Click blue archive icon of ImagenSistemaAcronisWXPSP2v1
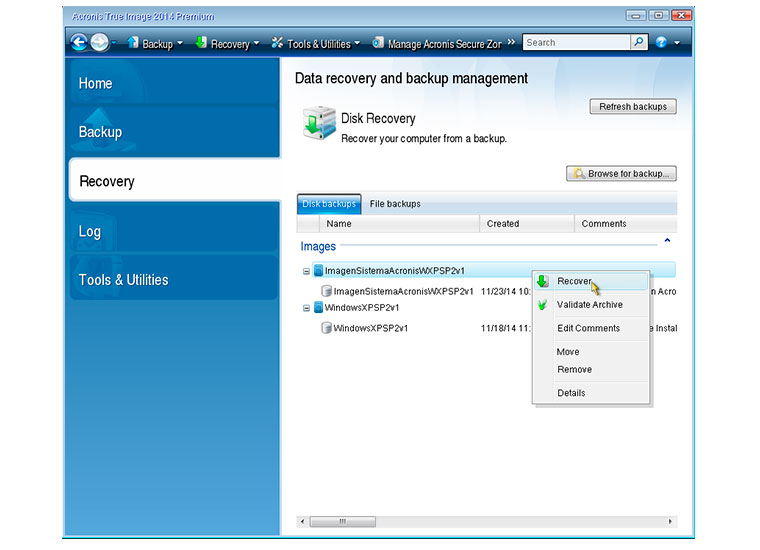 [318, 270]
